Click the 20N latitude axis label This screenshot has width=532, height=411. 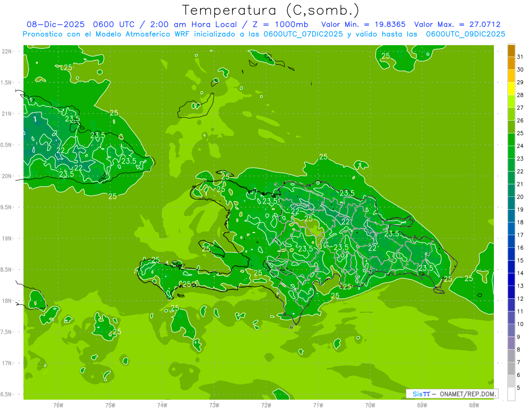[x=8, y=176]
